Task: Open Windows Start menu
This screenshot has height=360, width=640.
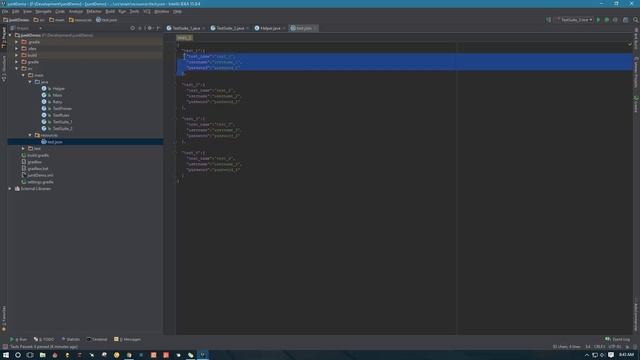Action: point(6,355)
